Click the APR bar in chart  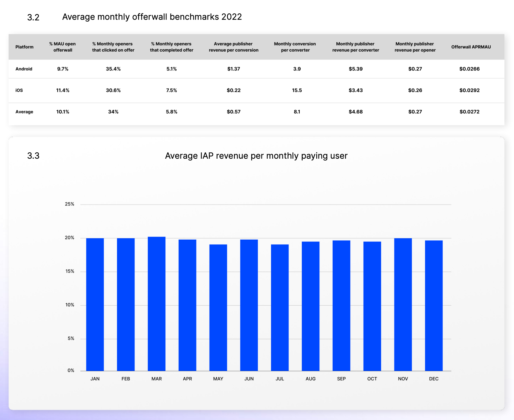point(187,305)
